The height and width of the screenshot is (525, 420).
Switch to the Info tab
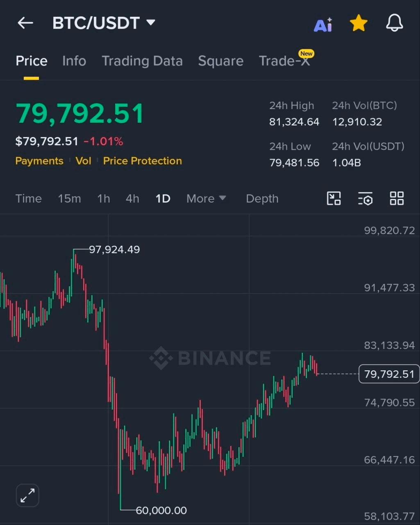pos(74,61)
